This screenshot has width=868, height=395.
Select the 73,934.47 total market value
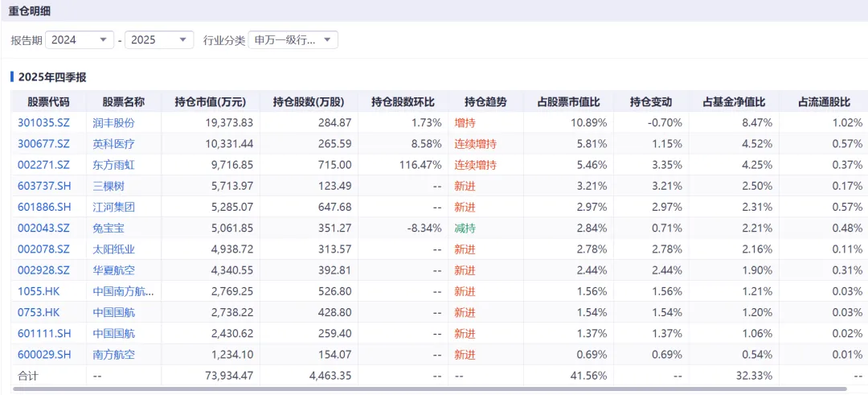(229, 376)
